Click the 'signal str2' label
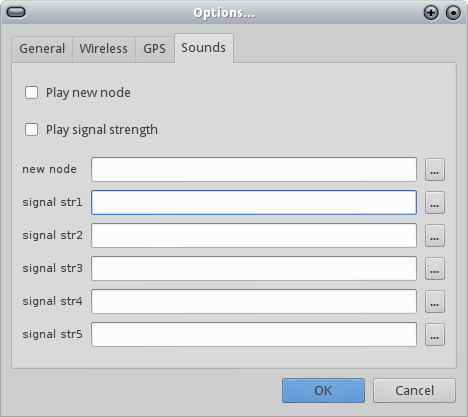 click(x=52, y=235)
